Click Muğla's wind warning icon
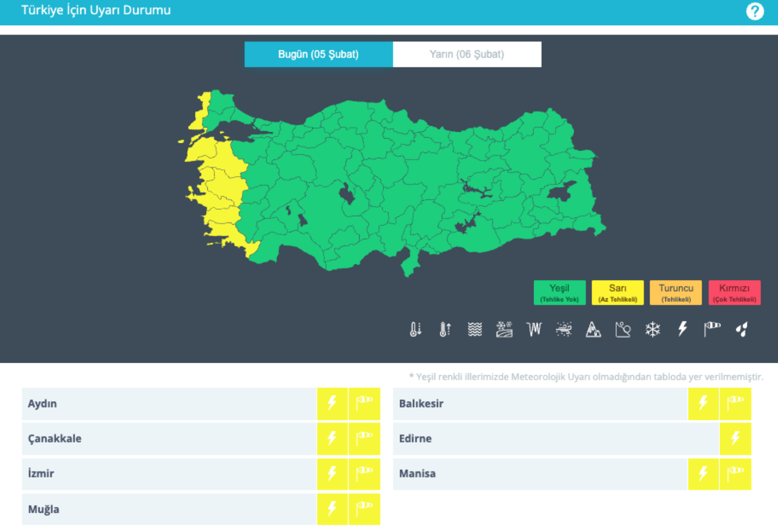Screen dimensions: 778x532 pyautogui.click(x=364, y=509)
